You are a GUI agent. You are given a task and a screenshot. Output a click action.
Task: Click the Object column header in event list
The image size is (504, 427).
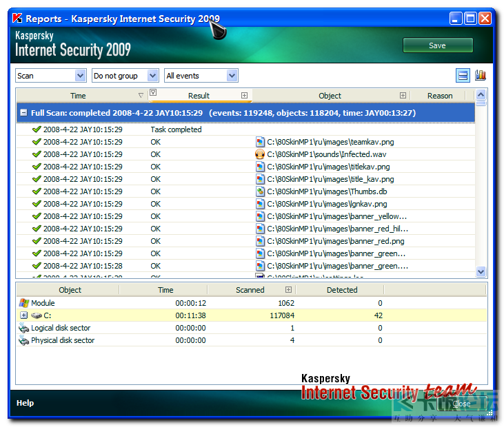tap(330, 96)
